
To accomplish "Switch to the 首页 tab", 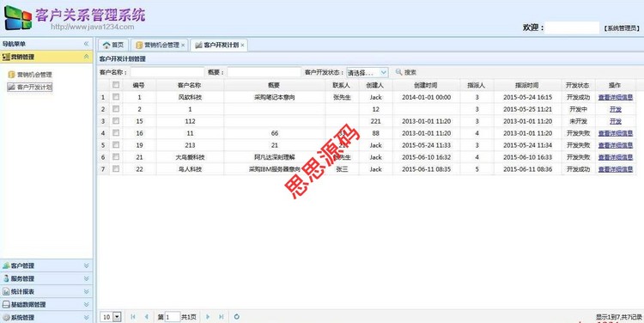I will (113, 46).
